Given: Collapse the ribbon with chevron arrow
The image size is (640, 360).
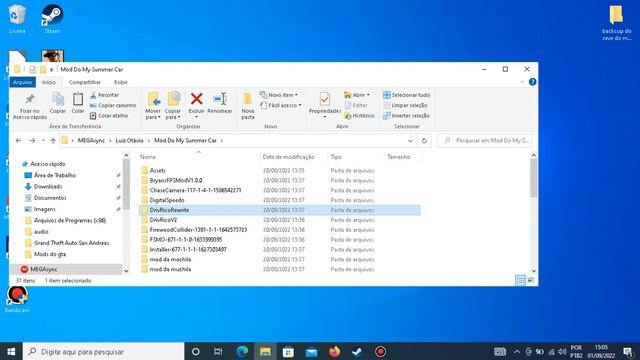Looking at the screenshot, I should (x=522, y=82).
